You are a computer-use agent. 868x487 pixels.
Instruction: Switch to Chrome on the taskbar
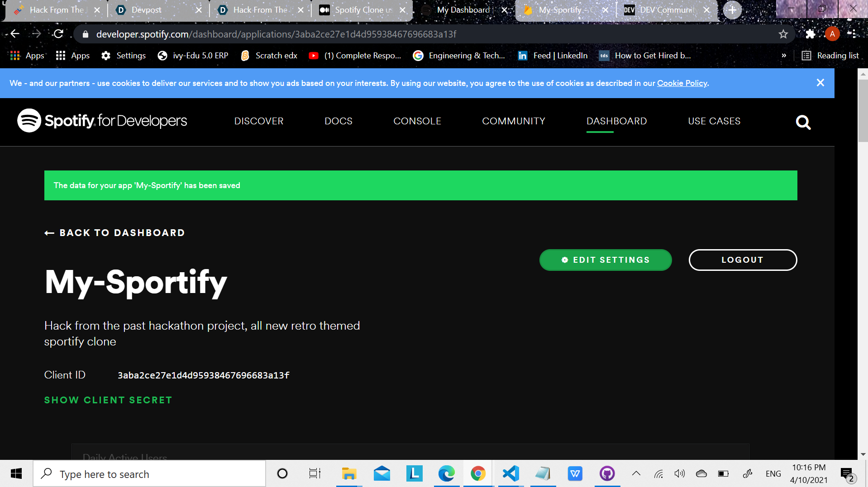(478, 473)
